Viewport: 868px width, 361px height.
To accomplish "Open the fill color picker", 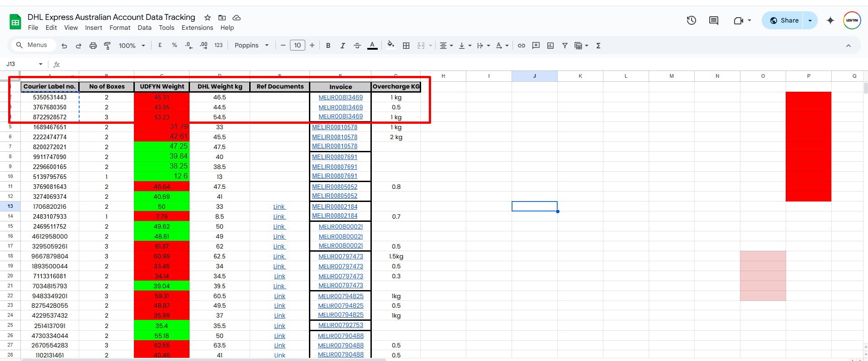I will point(391,45).
